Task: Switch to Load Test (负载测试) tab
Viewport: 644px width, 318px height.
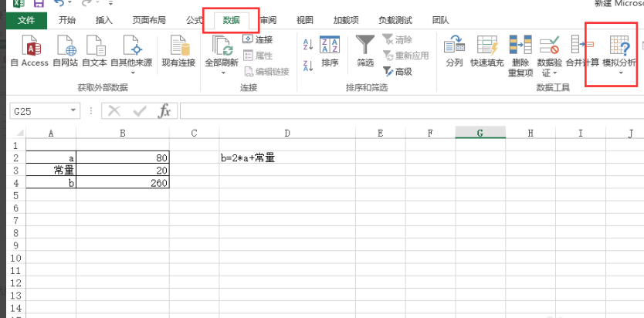Action: click(395, 21)
